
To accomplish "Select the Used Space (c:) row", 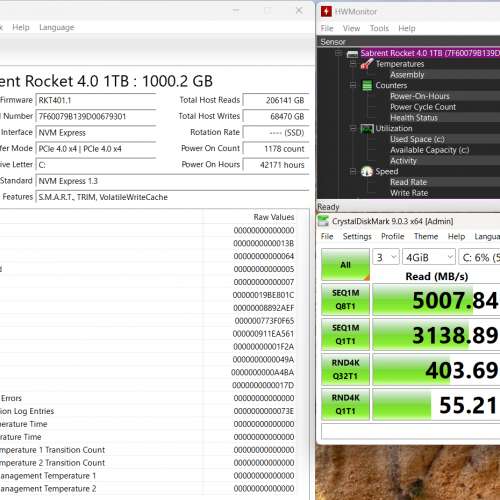I will [444, 139].
